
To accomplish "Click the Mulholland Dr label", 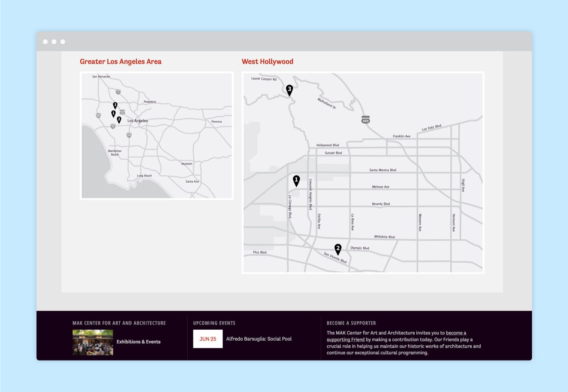I will pyautogui.click(x=327, y=103).
